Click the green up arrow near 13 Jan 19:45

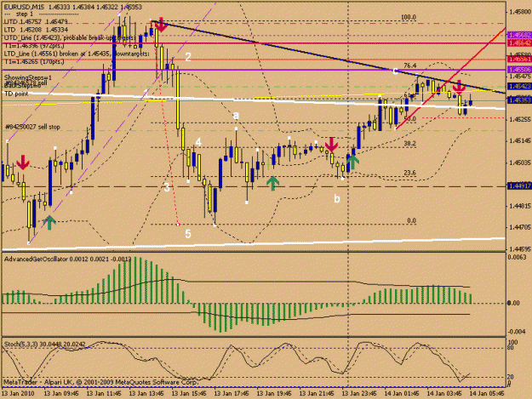click(272, 183)
